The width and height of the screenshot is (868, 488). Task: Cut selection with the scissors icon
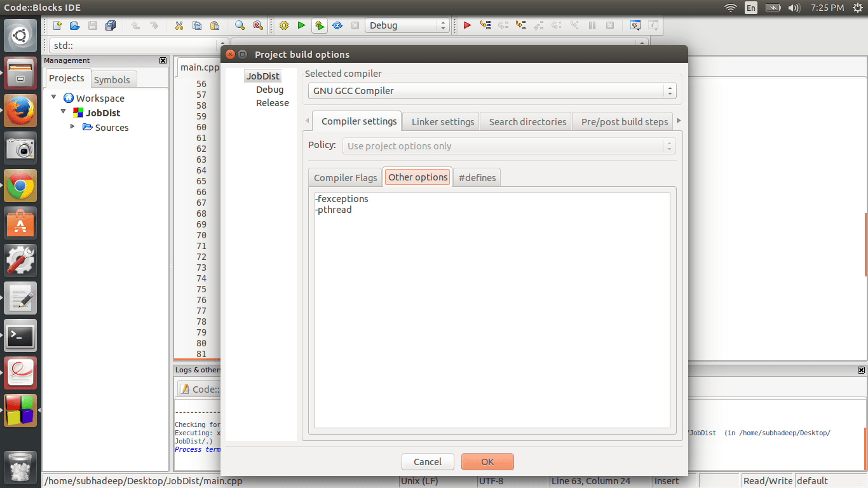pyautogui.click(x=179, y=25)
